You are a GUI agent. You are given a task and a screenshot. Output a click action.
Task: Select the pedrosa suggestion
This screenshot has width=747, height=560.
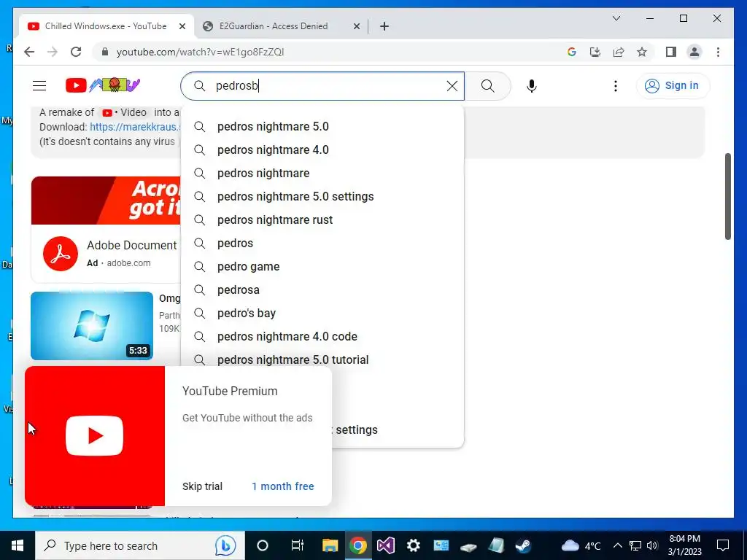click(x=322, y=290)
